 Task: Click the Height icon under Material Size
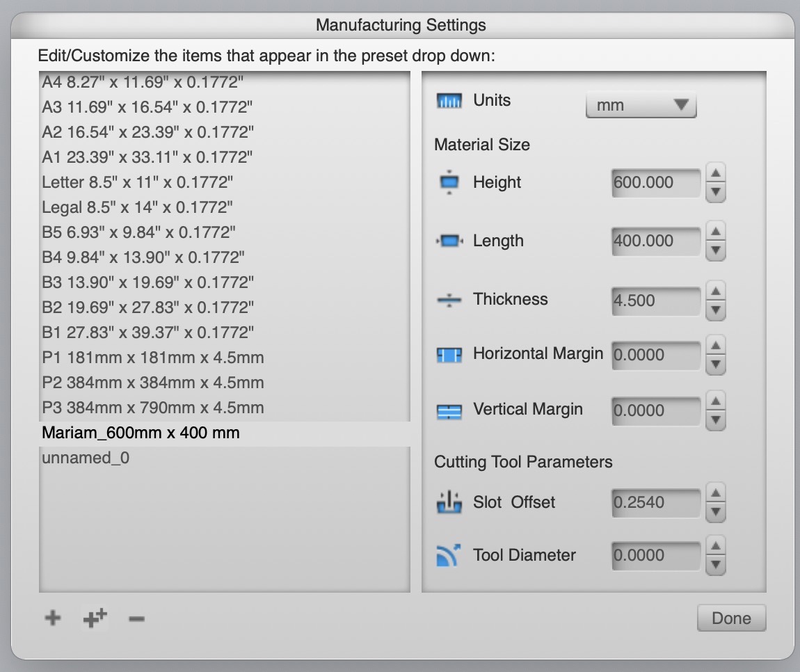[x=449, y=183]
